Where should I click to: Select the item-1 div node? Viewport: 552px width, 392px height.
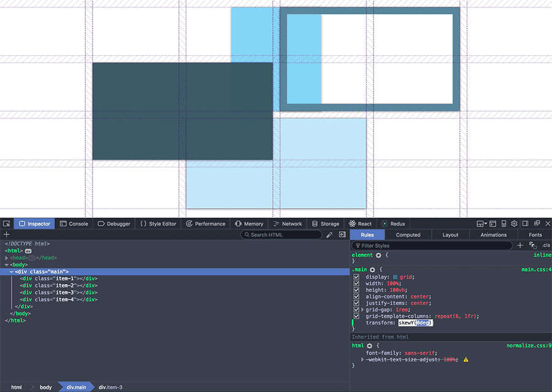(x=58, y=279)
